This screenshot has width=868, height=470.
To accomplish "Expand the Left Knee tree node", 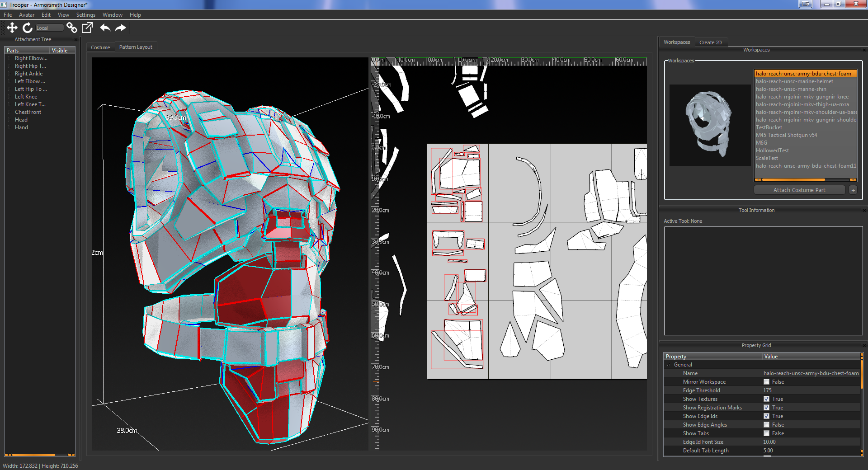I will coord(9,97).
